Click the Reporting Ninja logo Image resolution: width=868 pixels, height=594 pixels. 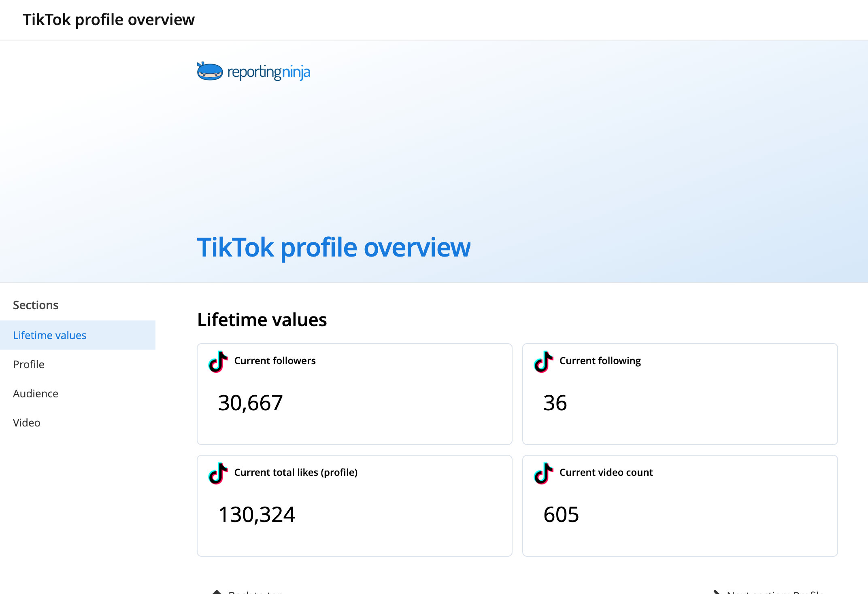[253, 72]
